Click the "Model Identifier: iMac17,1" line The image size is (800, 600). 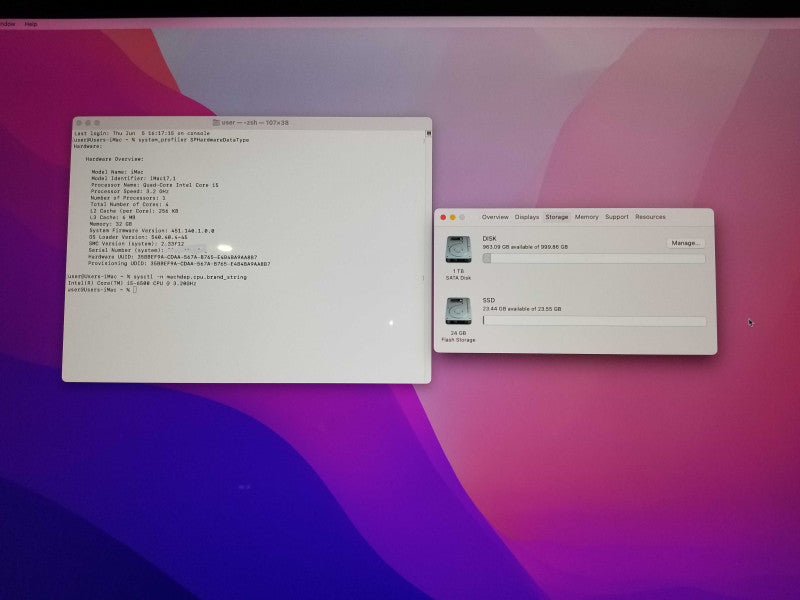133,179
